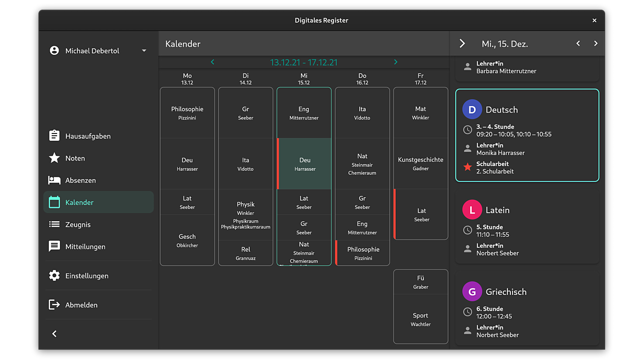This screenshot has height=362, width=644.
Task: Click the Absenzen briefcase icon
Action: click(x=54, y=180)
